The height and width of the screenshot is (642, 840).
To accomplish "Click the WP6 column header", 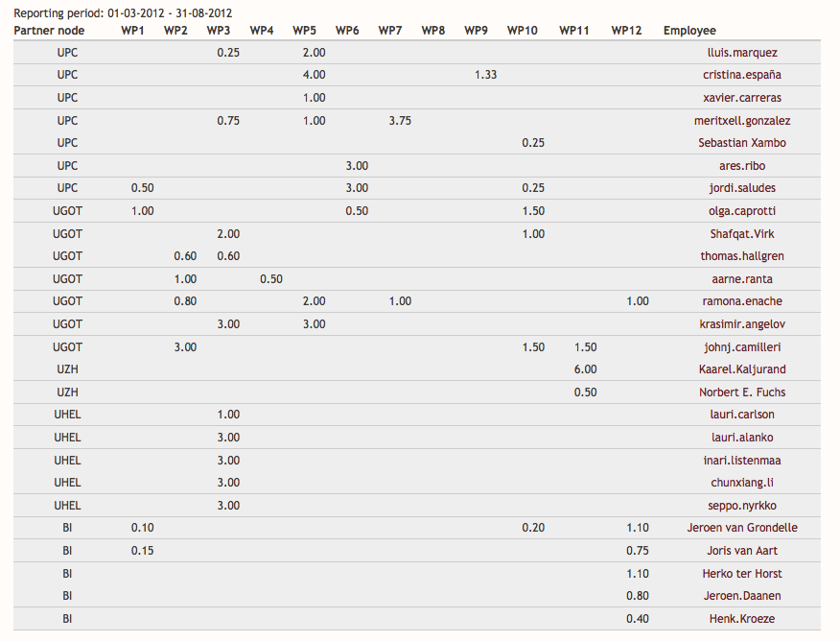I will (347, 31).
